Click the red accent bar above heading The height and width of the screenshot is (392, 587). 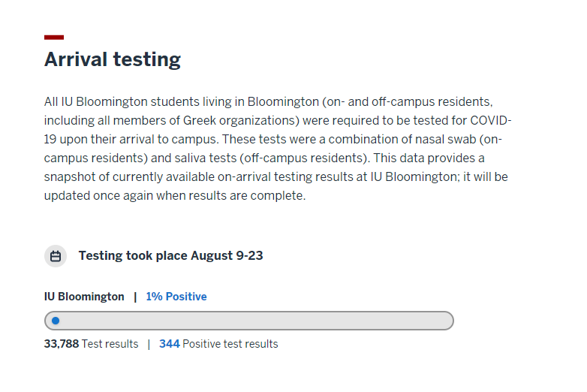tap(54, 37)
